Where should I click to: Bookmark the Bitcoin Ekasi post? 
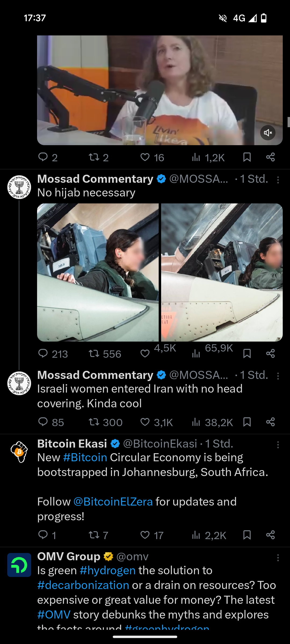click(247, 535)
